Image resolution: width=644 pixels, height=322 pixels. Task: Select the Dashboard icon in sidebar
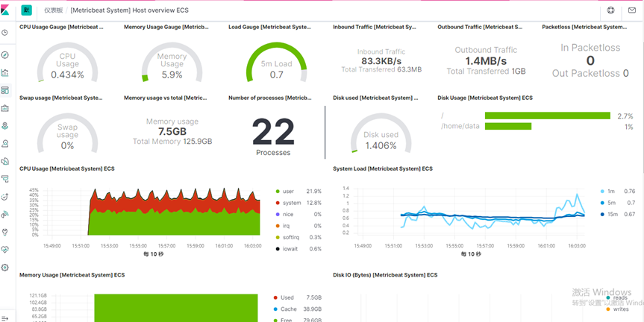click(x=5, y=90)
